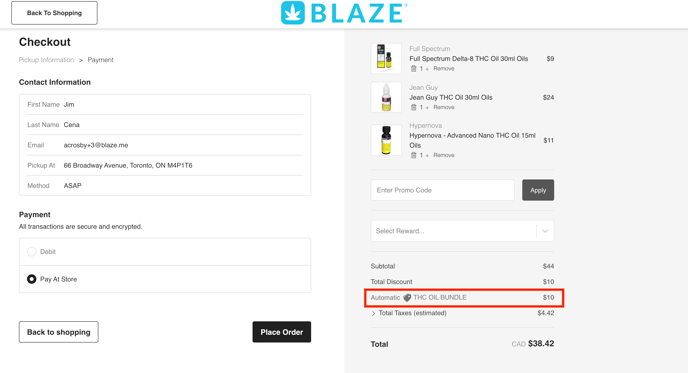Focus the Enter Promo Code field
688x373 pixels.
click(x=442, y=190)
